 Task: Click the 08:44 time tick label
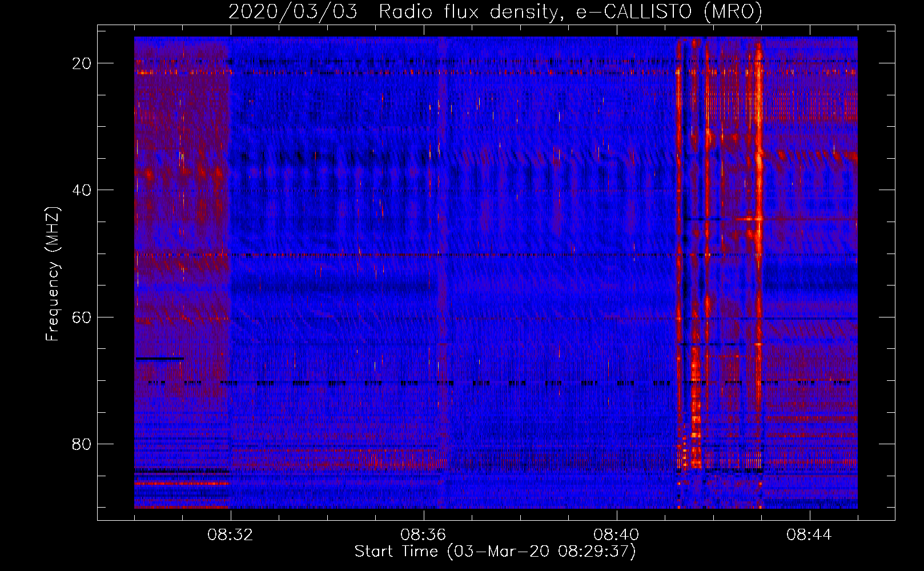click(810, 535)
